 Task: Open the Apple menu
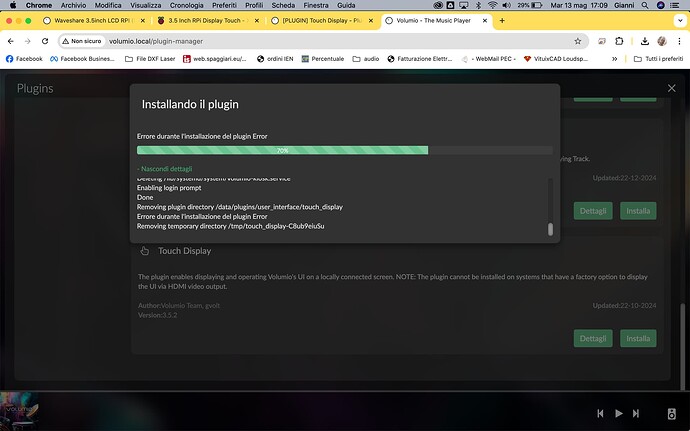click(13, 5)
